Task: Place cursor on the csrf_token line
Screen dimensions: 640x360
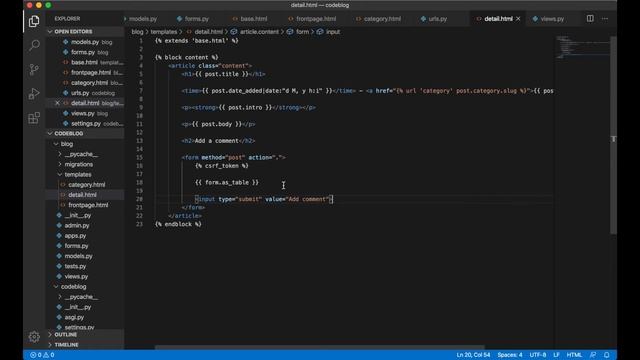Action: click(222, 166)
